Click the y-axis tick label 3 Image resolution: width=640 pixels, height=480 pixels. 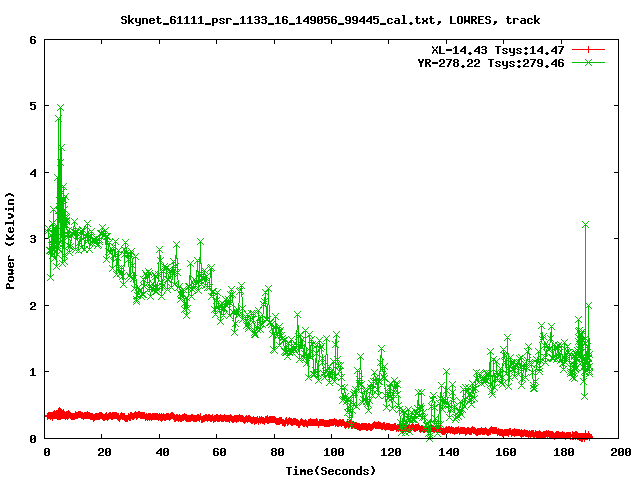(33, 239)
